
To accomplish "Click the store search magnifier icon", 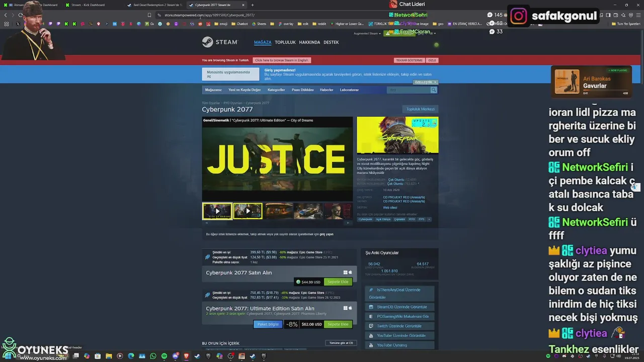I will (x=434, y=90).
